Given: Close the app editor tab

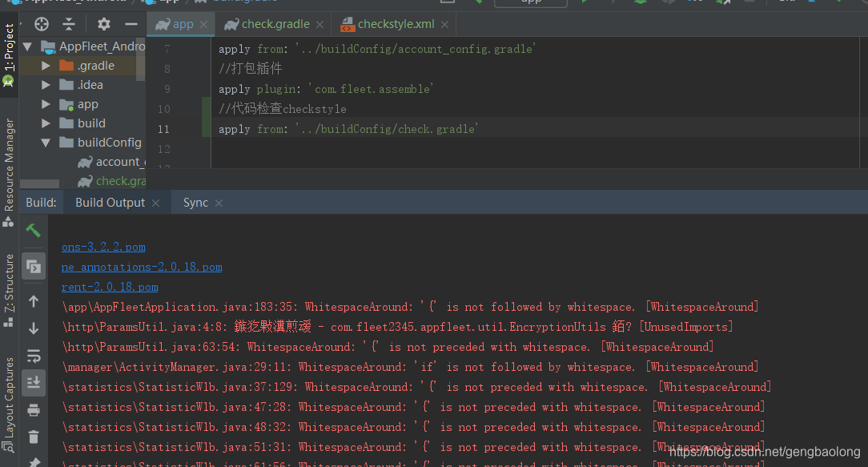Looking at the screenshot, I should coord(203,24).
